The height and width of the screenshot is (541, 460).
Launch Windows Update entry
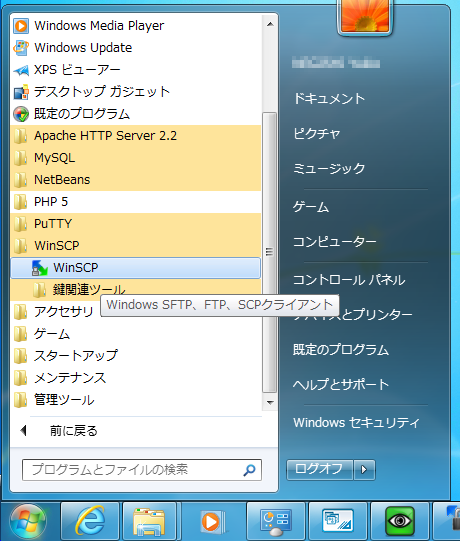(x=136, y=48)
